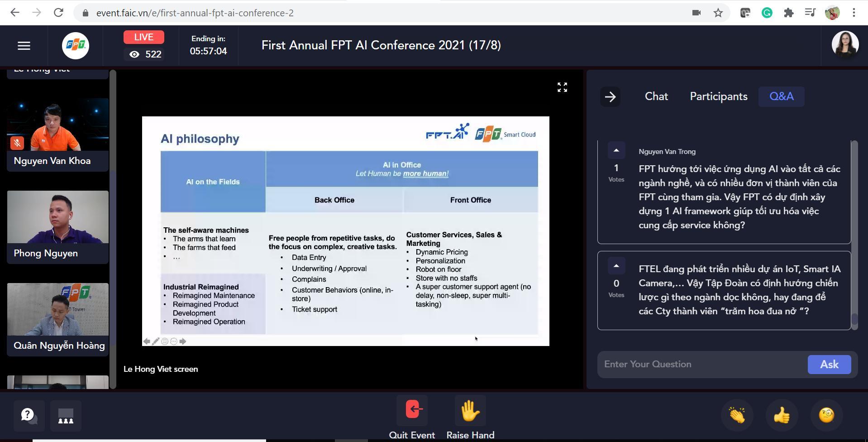Bookmark this page with the star
This screenshot has width=868, height=442.
[718, 13]
